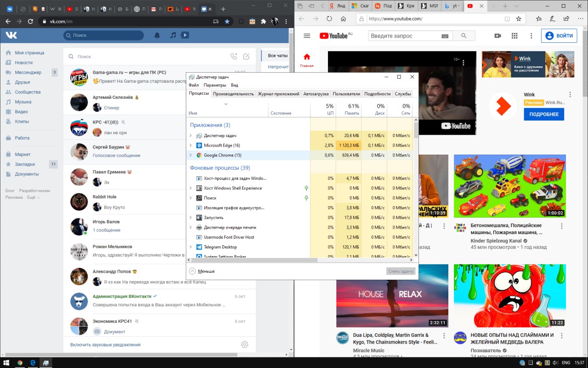Expand Telegram Desktop process row
Screen dimensions: 588x368
click(191, 247)
